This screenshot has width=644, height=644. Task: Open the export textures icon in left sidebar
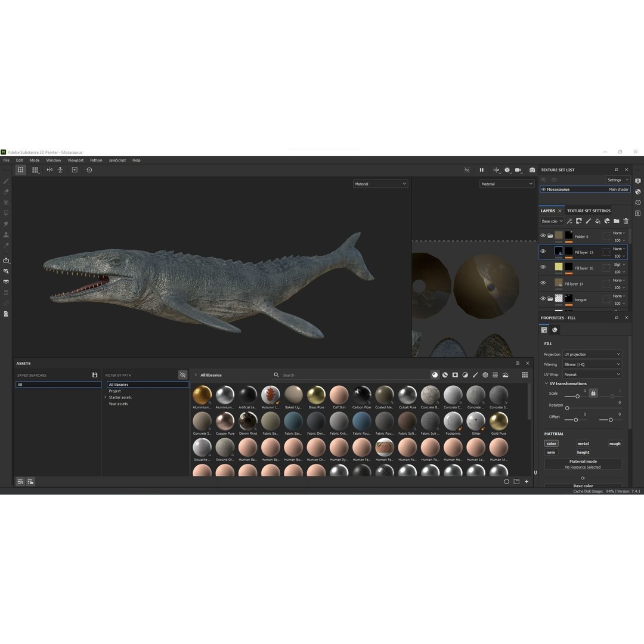click(6, 261)
